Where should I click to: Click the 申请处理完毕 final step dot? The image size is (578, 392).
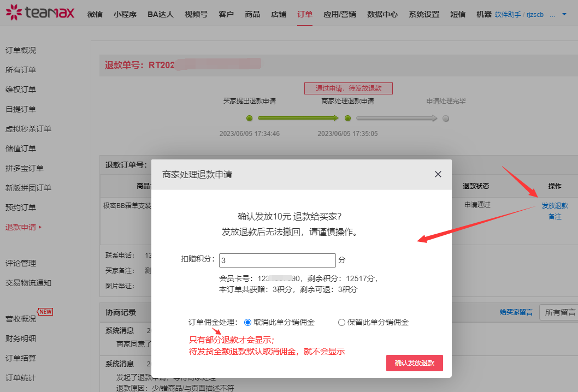pos(446,118)
